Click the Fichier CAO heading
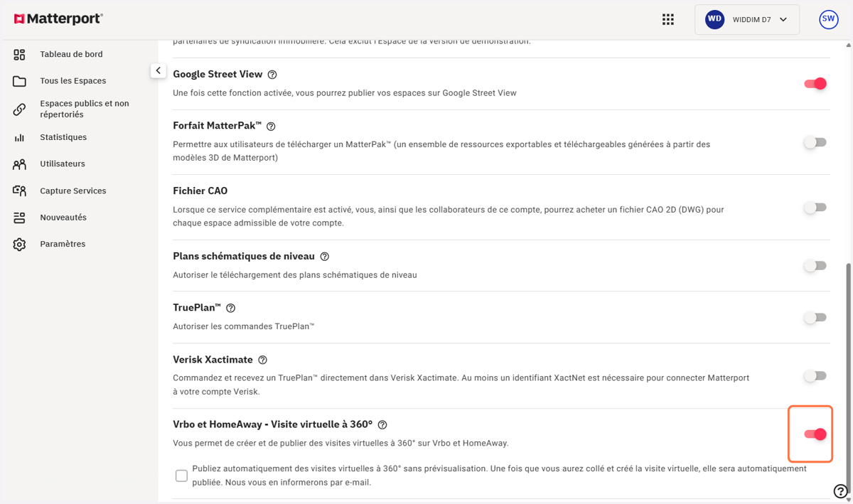Screen dimensions: 853x504 (200, 191)
